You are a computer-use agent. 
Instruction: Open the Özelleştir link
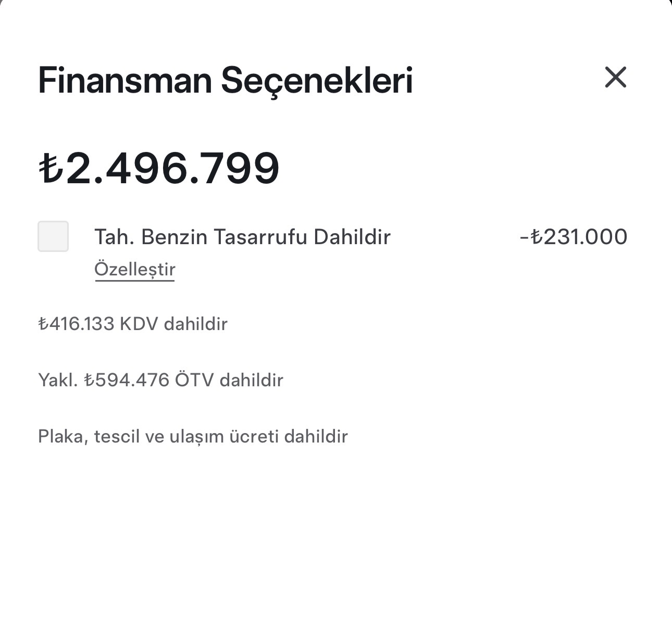click(x=135, y=269)
